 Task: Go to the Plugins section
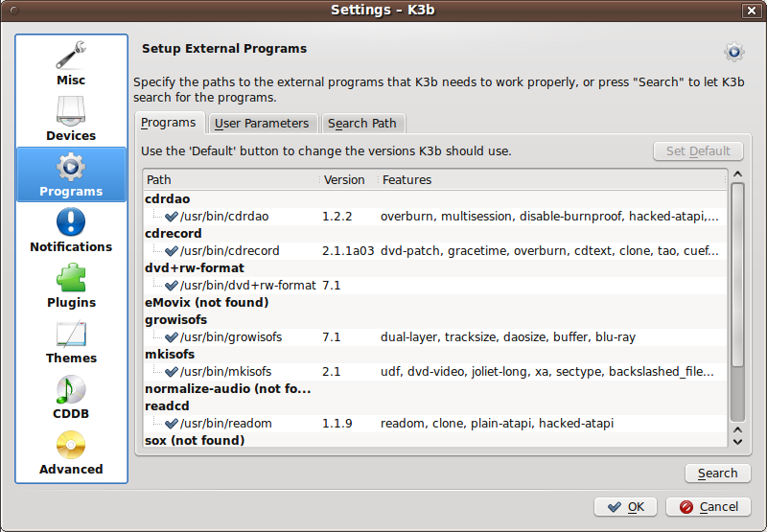(71, 286)
